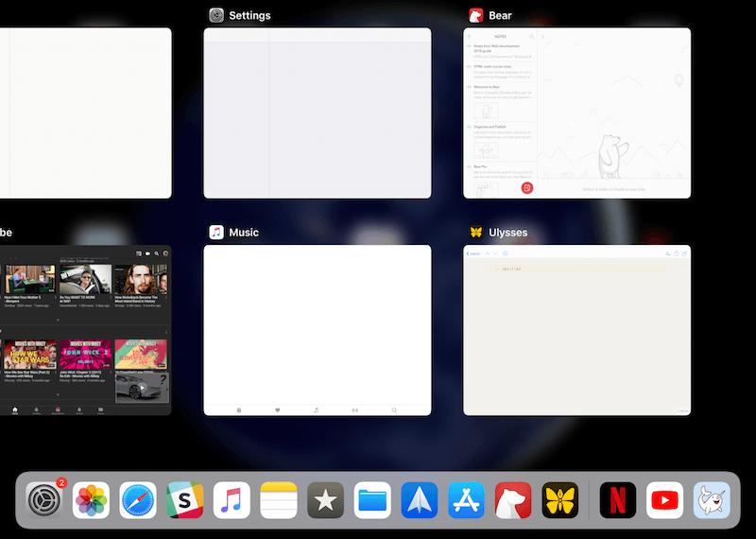Launch Bear from the dock

click(x=513, y=500)
